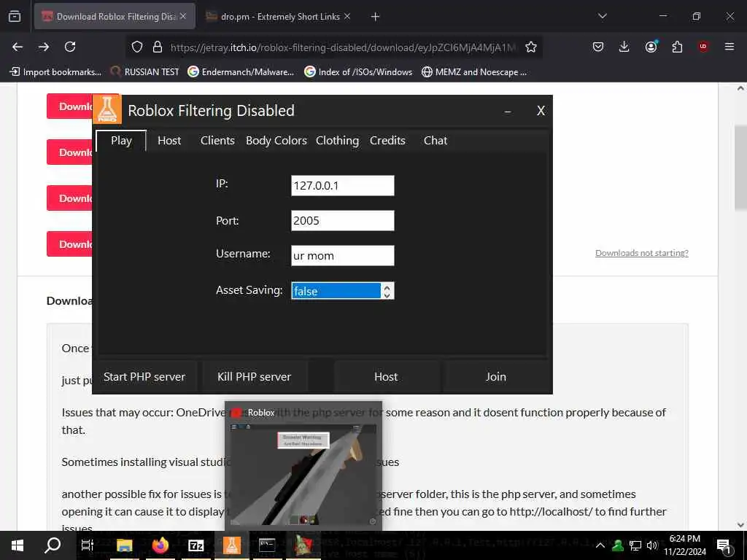Switch to the Clients tab
The height and width of the screenshot is (560, 747).
click(217, 141)
